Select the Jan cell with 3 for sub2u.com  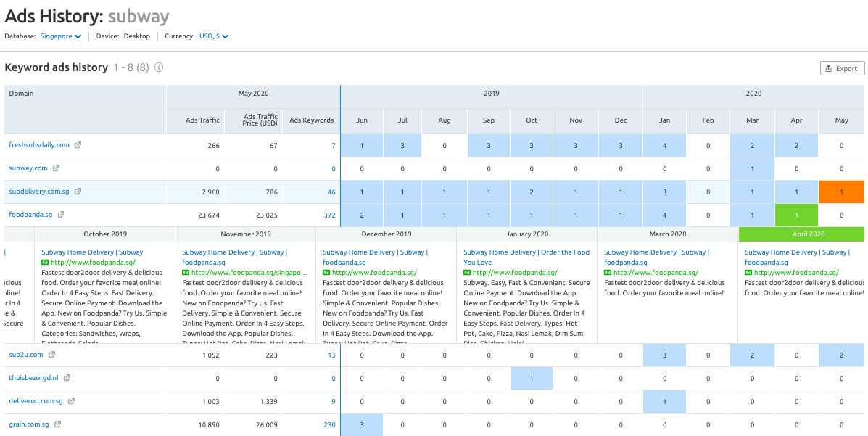(x=664, y=355)
